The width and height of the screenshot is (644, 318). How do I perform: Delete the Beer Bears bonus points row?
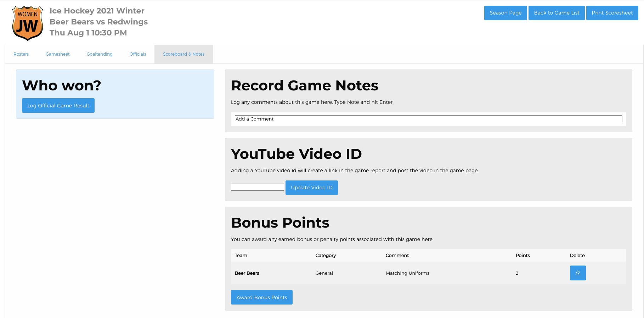(x=578, y=273)
